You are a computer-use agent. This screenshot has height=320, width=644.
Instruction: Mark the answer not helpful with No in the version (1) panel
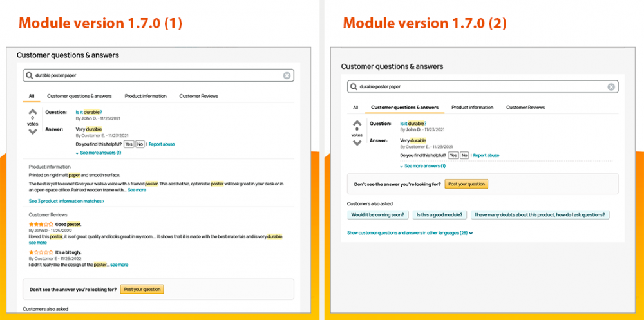[140, 144]
